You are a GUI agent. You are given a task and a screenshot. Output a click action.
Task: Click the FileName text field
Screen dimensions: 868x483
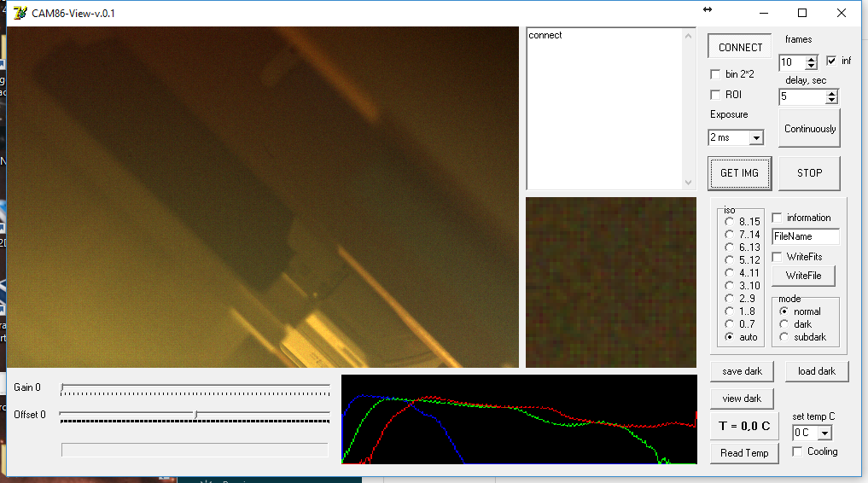[x=806, y=236]
